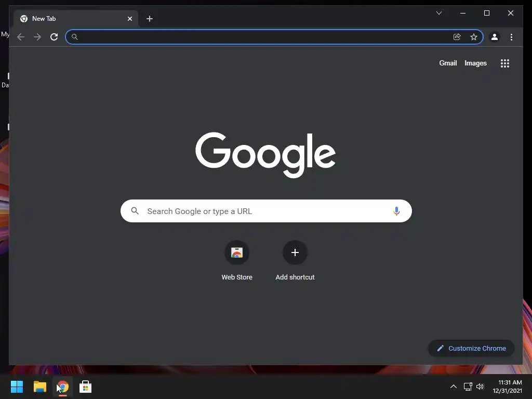Show hidden system tray icons
Viewport: 532px width, 399px height.
(453, 387)
